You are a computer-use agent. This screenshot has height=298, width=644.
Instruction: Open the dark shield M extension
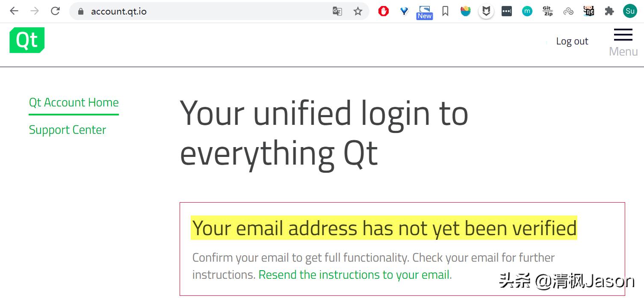pyautogui.click(x=486, y=11)
